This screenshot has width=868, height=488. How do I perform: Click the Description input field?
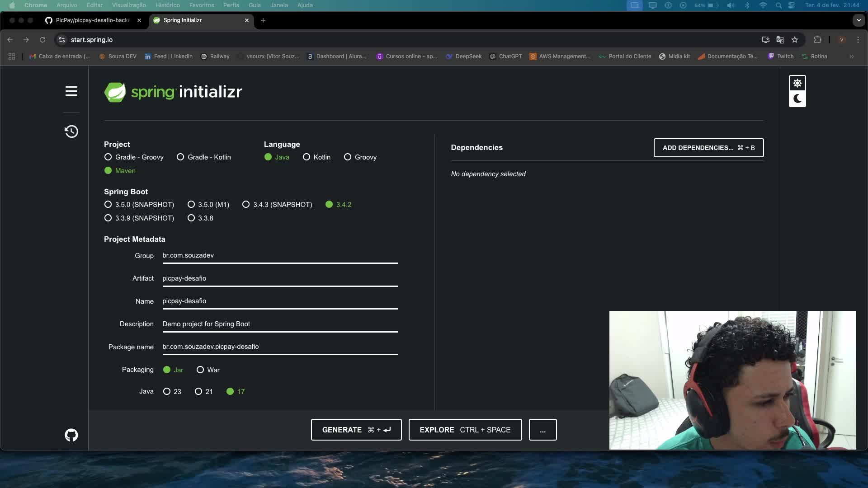coord(280,324)
